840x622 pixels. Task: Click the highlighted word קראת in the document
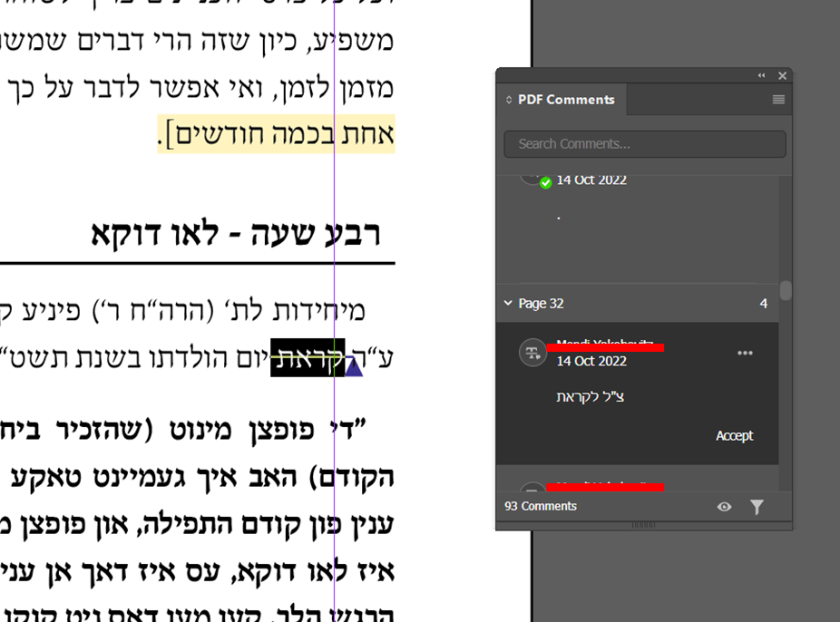coord(308,357)
